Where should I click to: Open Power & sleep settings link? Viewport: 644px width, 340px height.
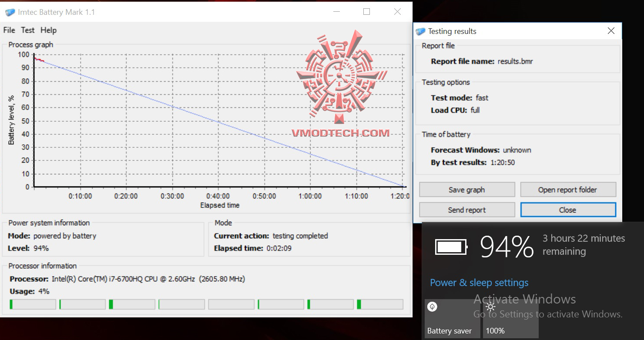click(479, 283)
